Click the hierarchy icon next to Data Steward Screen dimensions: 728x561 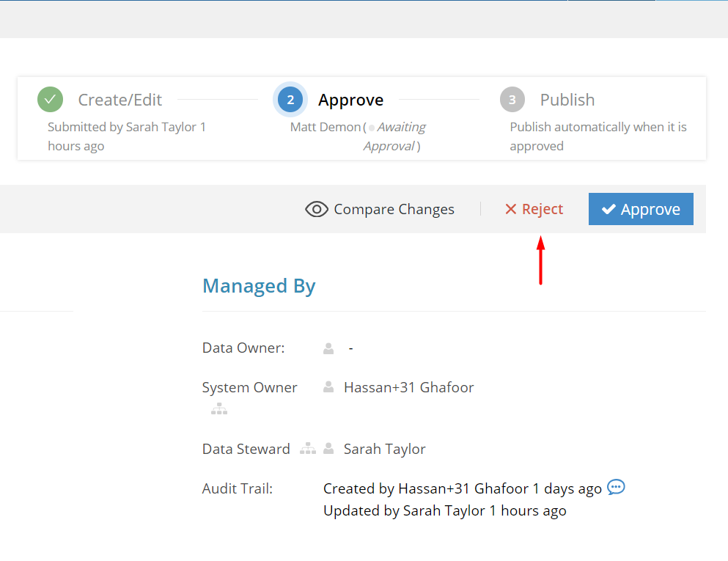click(308, 449)
